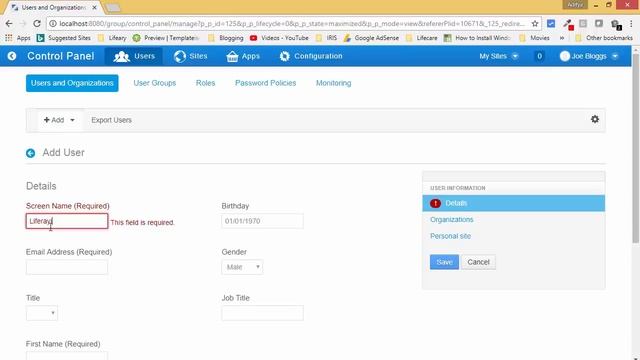The image size is (640, 360).
Task: Open the How to Install Windows bookmark
Action: pyautogui.click(x=478, y=38)
